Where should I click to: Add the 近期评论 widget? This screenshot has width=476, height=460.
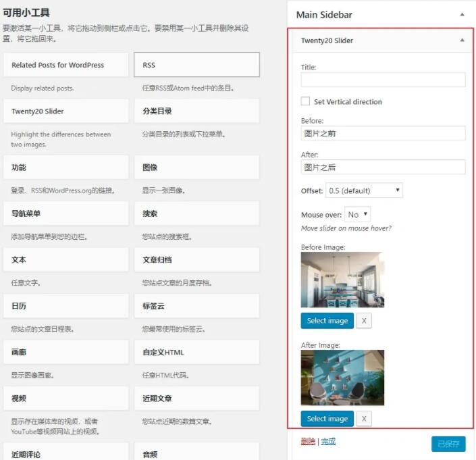(x=66, y=452)
